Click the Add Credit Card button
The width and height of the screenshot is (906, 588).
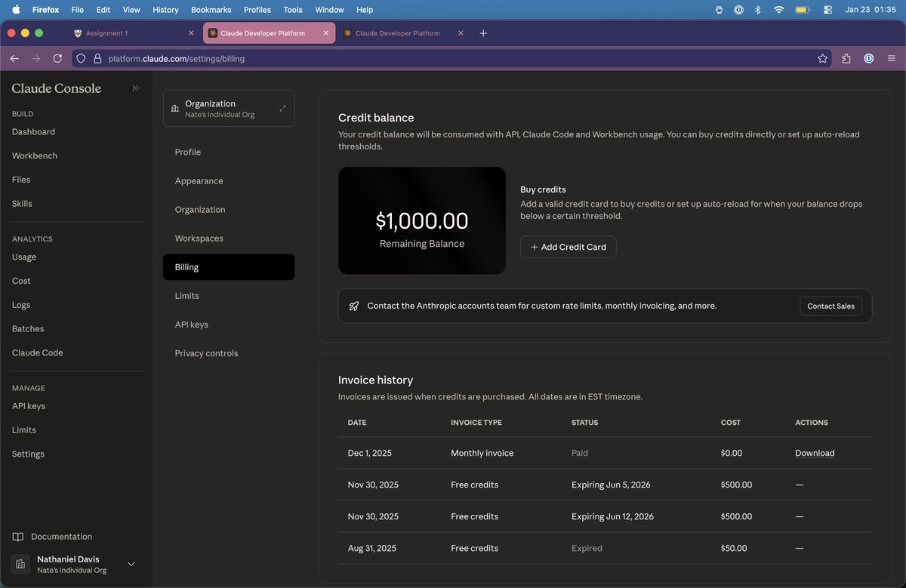[569, 247]
